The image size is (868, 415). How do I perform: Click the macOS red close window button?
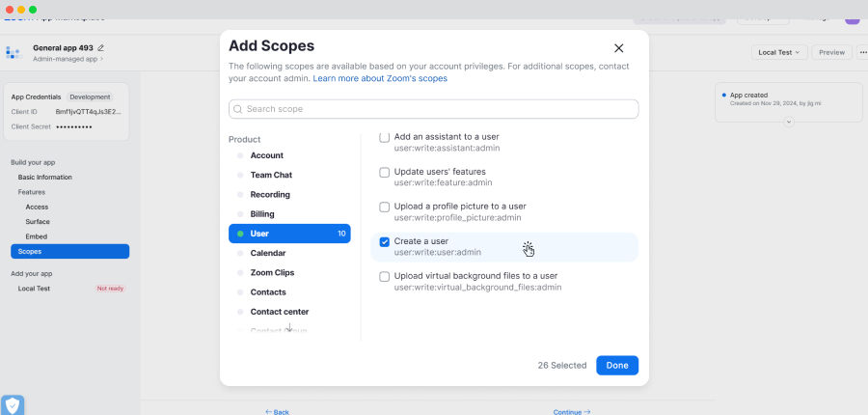pyautogui.click(x=10, y=10)
